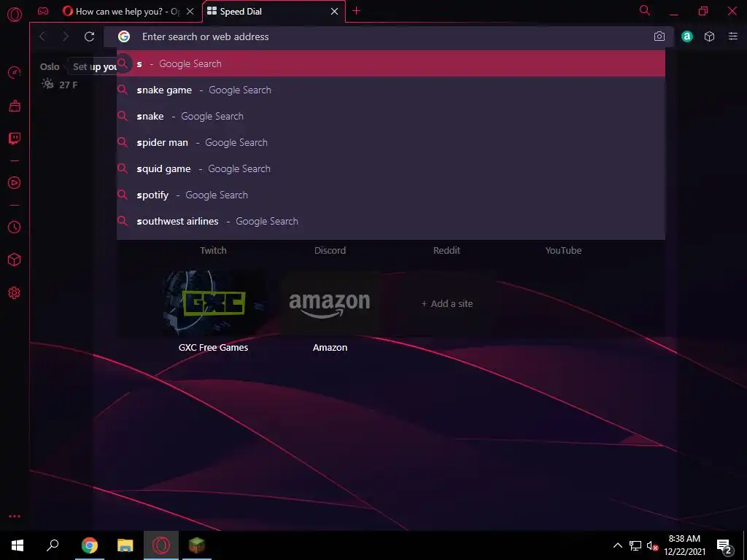Screen dimensions: 747x560
Task: Add a new tab with plus
Action: (356, 11)
